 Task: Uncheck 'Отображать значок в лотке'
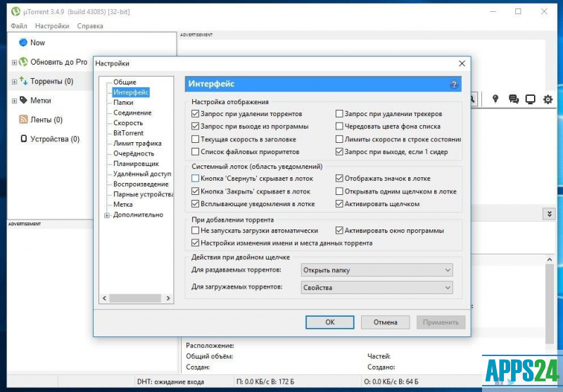339,179
